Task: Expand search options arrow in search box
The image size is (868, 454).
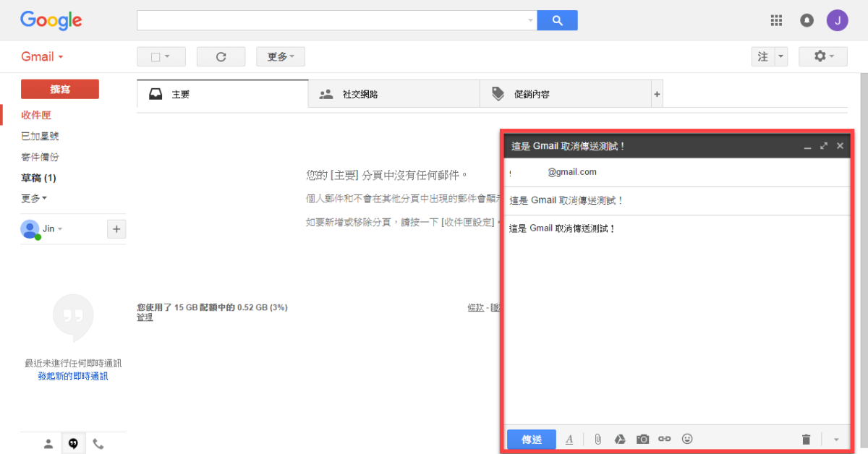Action: 530,20
